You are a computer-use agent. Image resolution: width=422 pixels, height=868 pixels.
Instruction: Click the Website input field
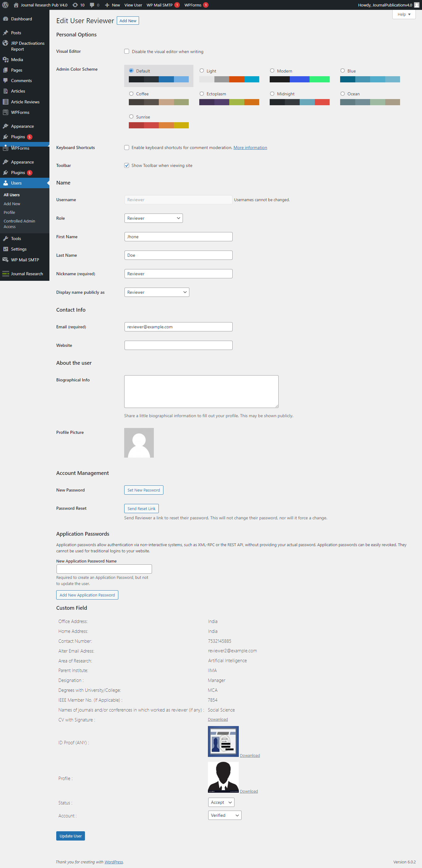pyautogui.click(x=179, y=345)
